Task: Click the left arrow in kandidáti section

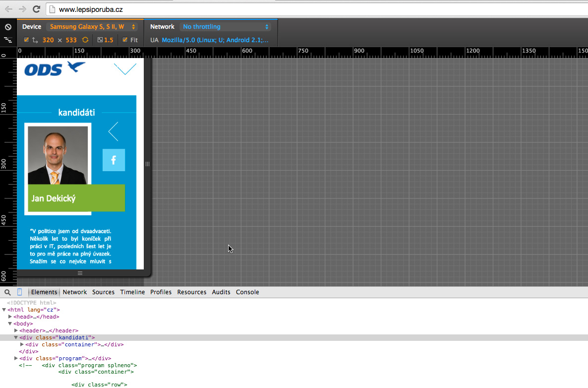Action: pos(114,131)
